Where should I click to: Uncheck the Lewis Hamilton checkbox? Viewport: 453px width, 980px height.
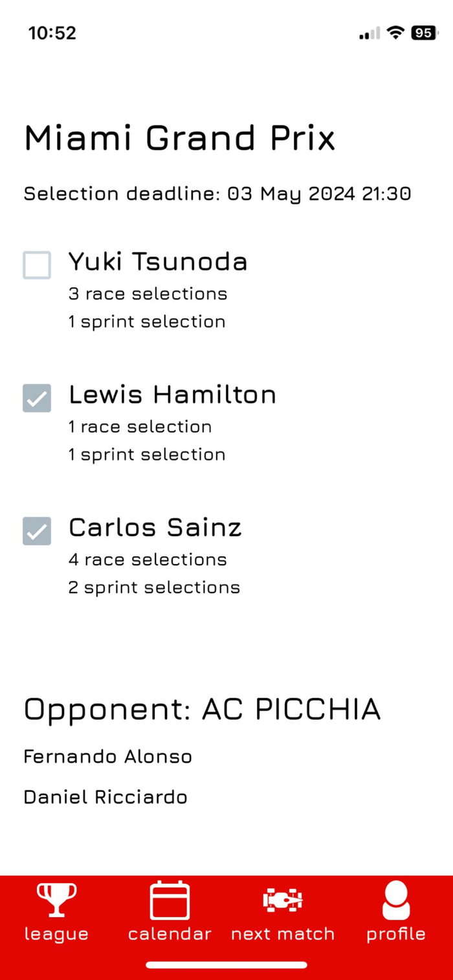pos(37,398)
